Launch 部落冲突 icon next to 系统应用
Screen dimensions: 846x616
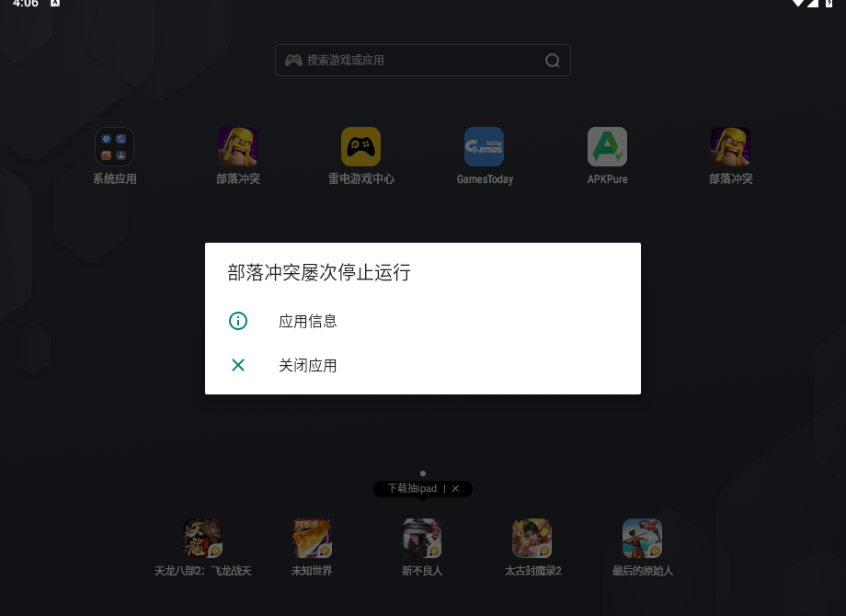[x=238, y=147]
